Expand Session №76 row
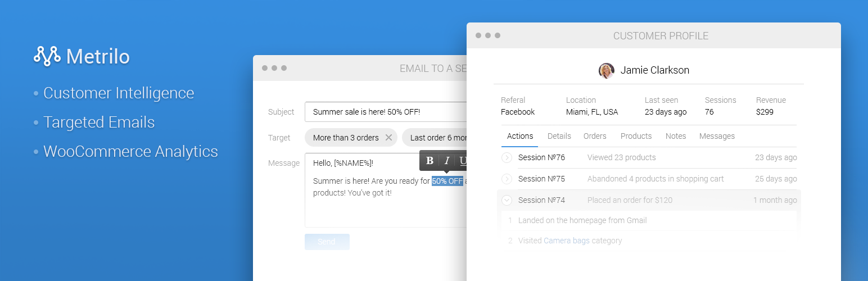 (507, 158)
